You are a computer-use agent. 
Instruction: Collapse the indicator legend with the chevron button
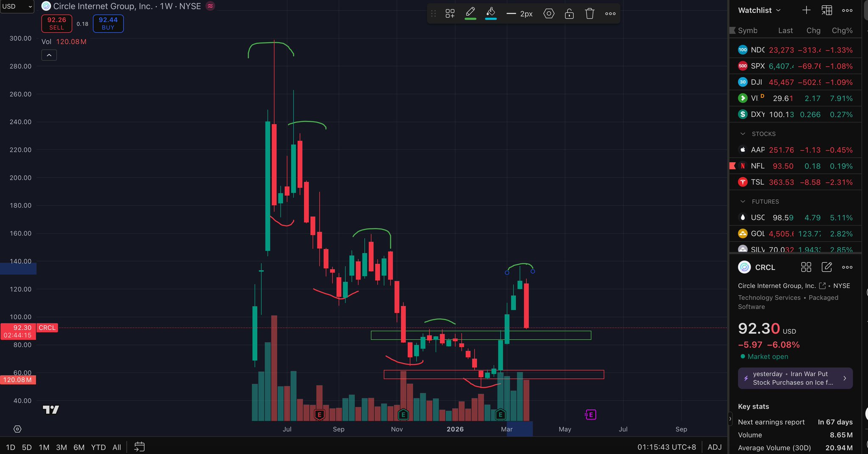click(49, 55)
